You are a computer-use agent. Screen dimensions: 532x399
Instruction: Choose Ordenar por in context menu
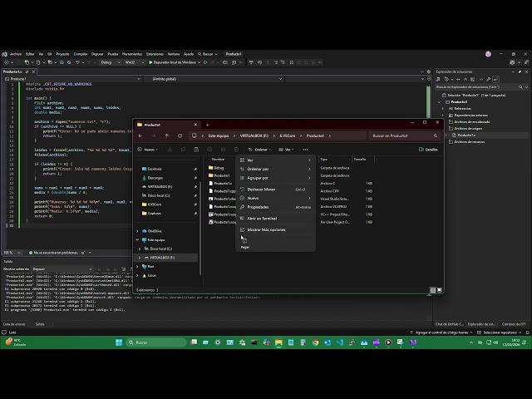tap(275, 169)
